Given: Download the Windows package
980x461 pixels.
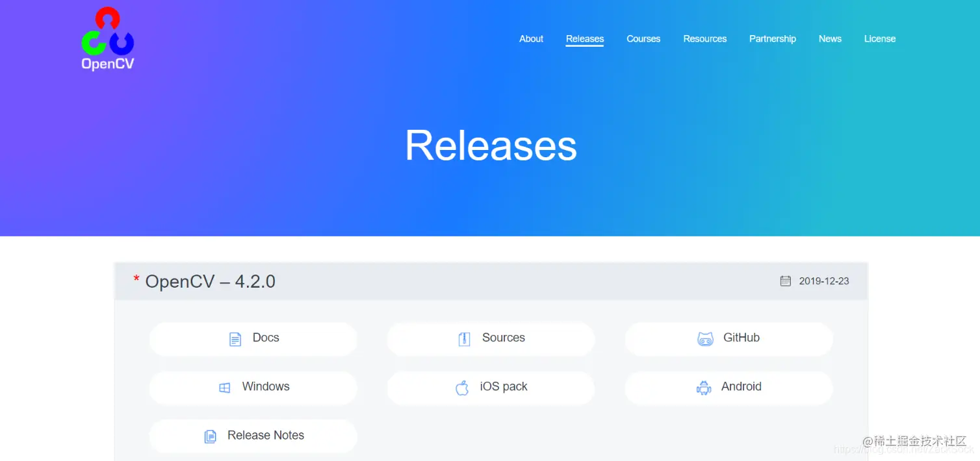Looking at the screenshot, I should click(253, 388).
